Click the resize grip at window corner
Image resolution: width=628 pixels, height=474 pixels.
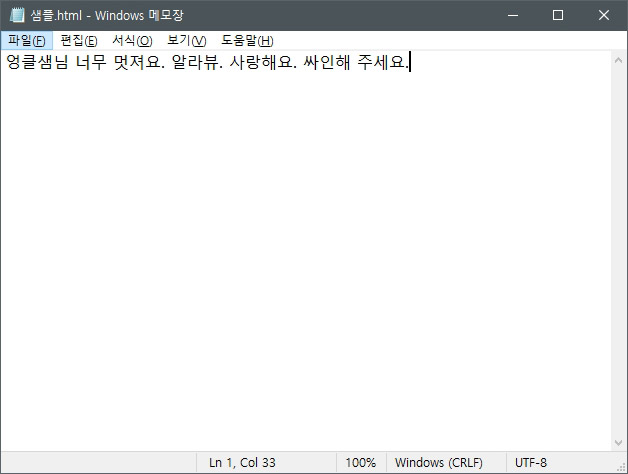pos(622,468)
